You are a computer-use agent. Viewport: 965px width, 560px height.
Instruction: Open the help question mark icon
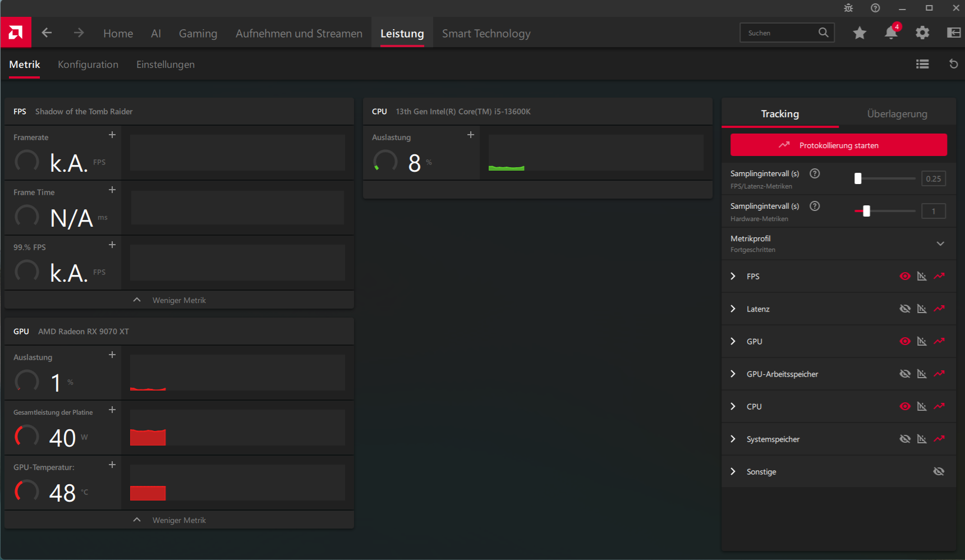pyautogui.click(x=875, y=8)
